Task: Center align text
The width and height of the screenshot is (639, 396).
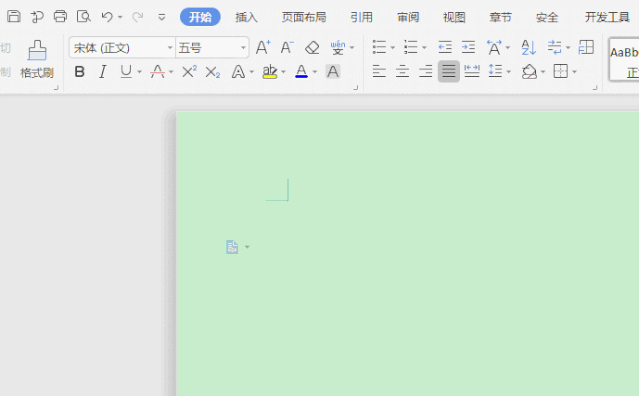Action: [402, 72]
